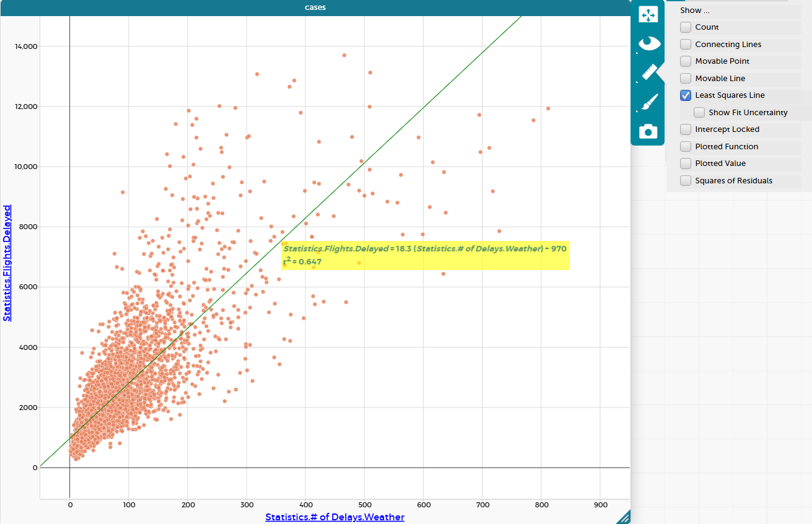Check the Movable Point option
Viewport: 812px width, 524px height.
click(x=686, y=61)
